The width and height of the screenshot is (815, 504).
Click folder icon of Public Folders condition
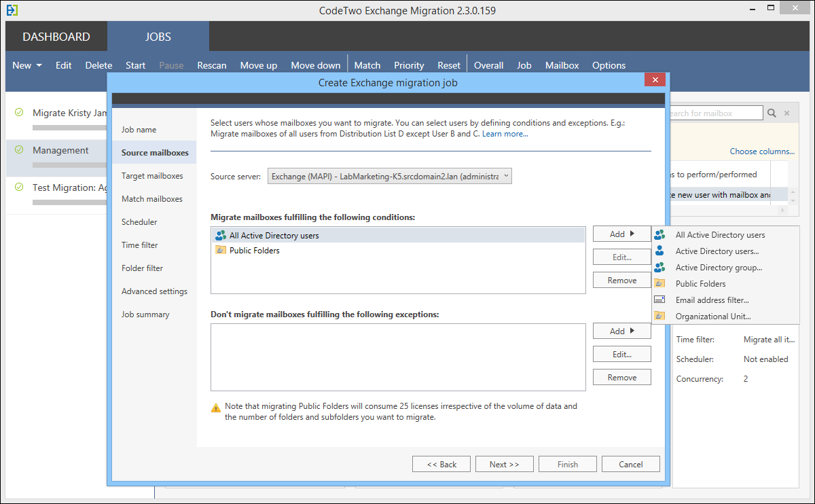220,250
